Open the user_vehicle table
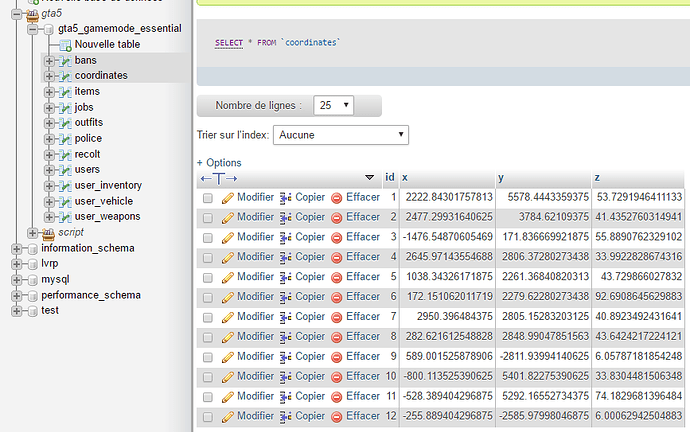 click(x=104, y=201)
